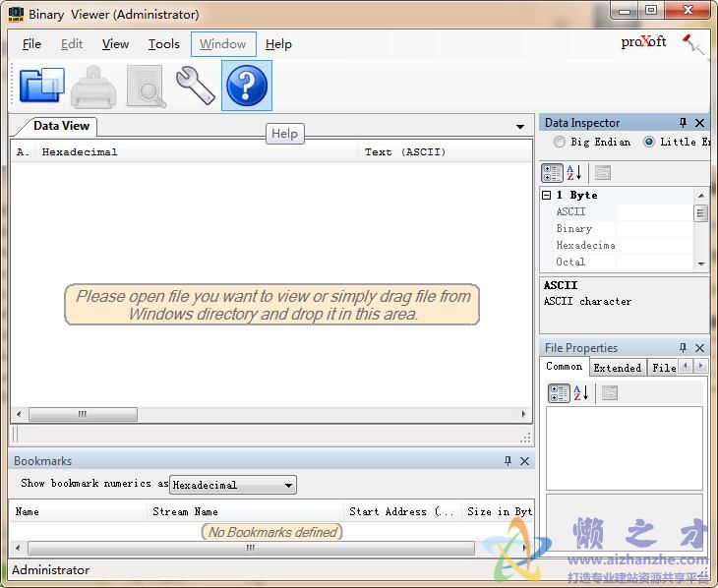Open Settings via the wrench icon
This screenshot has width=718, height=588.
point(195,86)
